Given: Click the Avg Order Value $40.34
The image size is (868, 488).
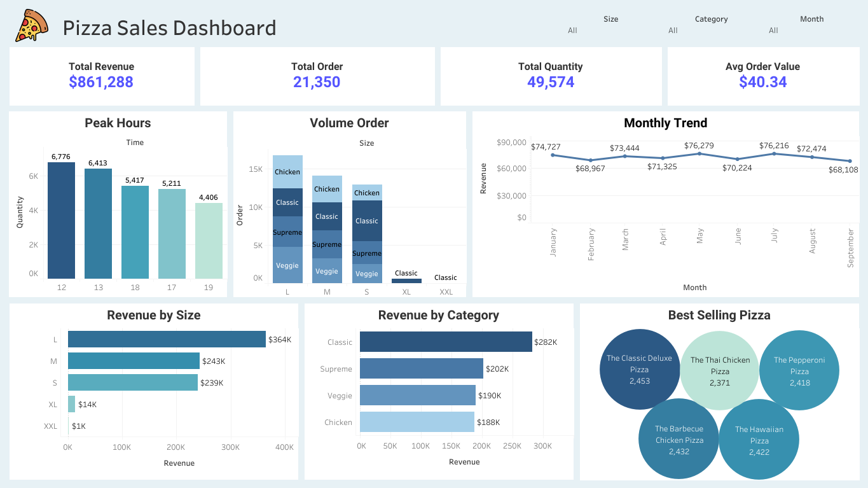Looking at the screenshot, I should [x=763, y=82].
